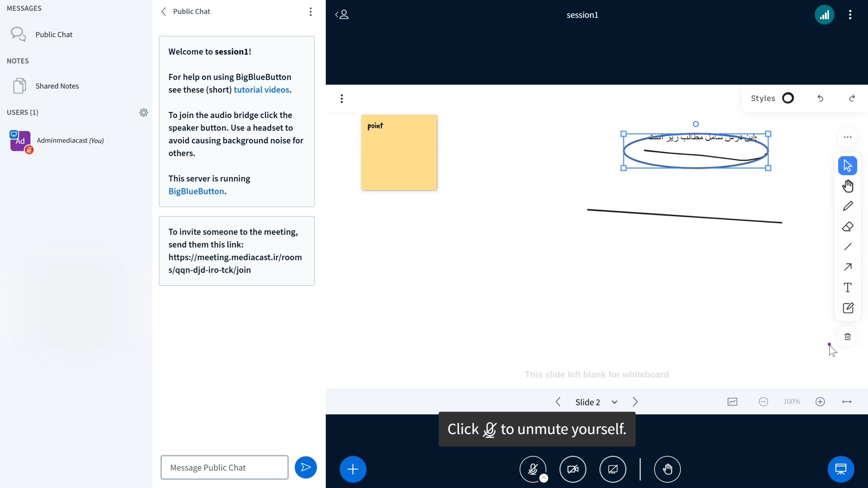Undo the last whiteboard action
This screenshot has height=488, width=868.
820,98
